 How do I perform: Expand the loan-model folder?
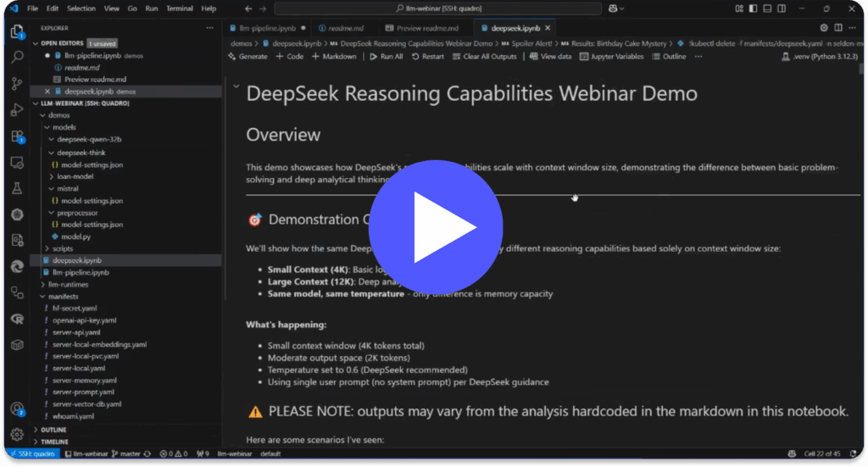pos(75,176)
